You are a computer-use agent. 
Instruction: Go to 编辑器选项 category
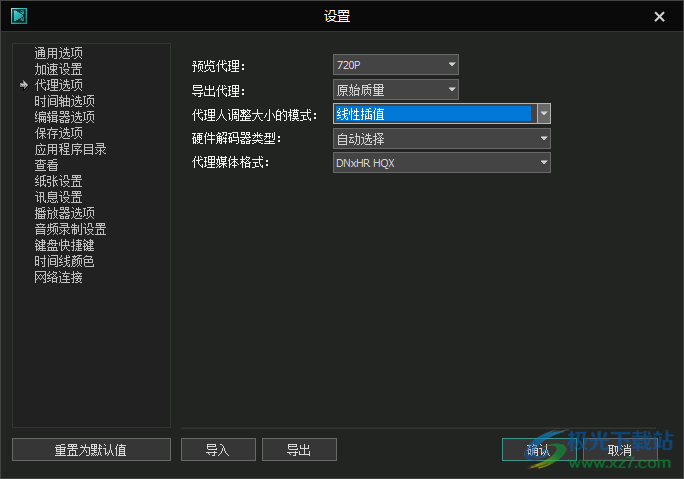tap(65, 117)
